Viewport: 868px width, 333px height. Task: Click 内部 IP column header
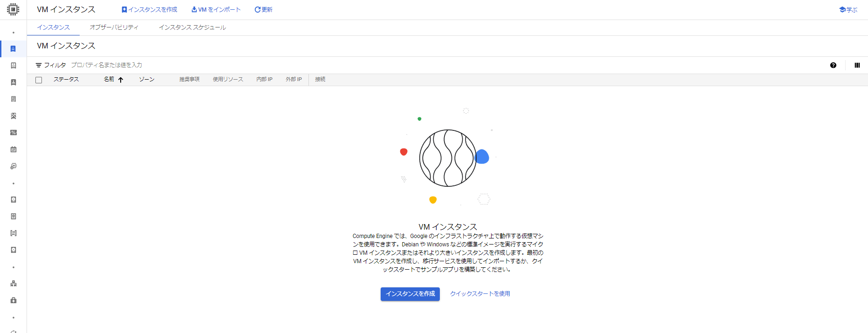tap(264, 80)
